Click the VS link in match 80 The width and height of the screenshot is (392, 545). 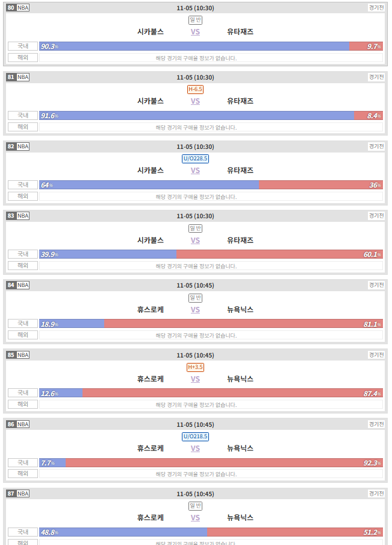(x=195, y=32)
